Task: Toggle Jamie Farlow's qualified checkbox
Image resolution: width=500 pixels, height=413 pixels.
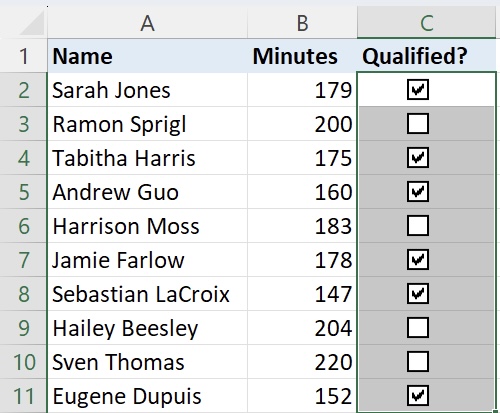Action: 418,260
